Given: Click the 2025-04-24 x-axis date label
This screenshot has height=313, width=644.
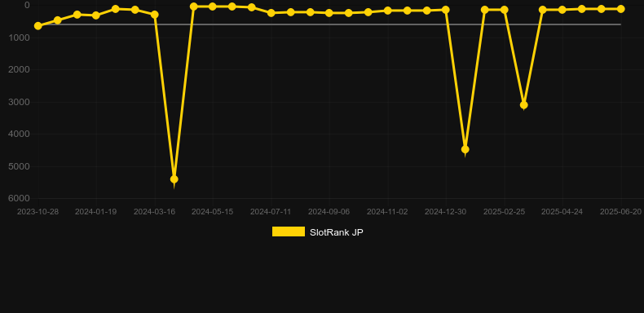Looking at the screenshot, I should [x=562, y=212].
